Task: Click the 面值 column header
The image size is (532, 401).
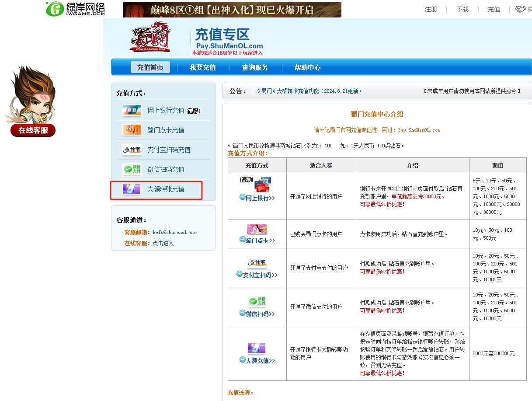Action: [x=497, y=165]
